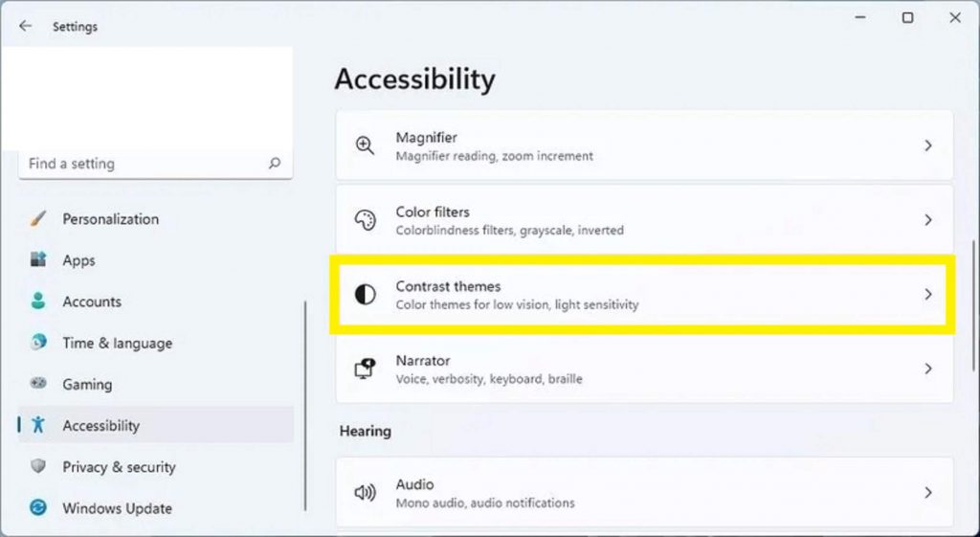980x537 pixels.
Task: Open Privacy & security settings
Action: pyautogui.click(x=119, y=467)
